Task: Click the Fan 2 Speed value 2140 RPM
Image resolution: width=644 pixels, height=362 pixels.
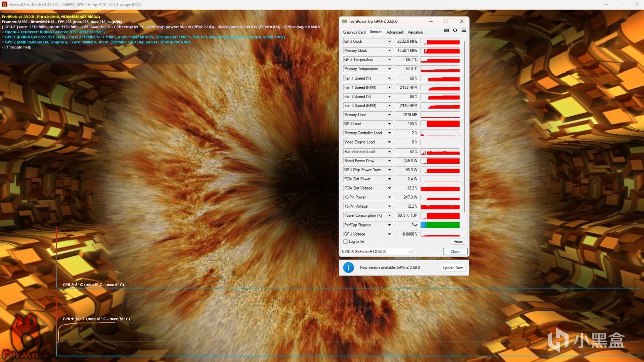Action: point(407,106)
